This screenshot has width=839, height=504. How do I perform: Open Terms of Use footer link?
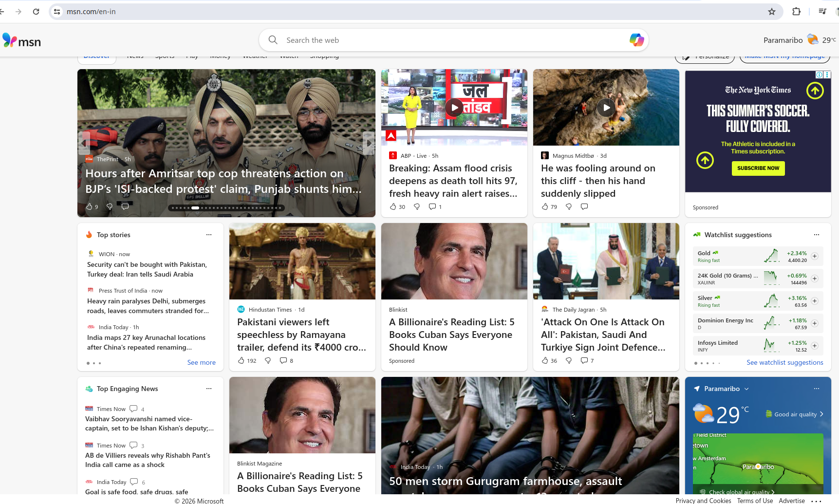755,501
